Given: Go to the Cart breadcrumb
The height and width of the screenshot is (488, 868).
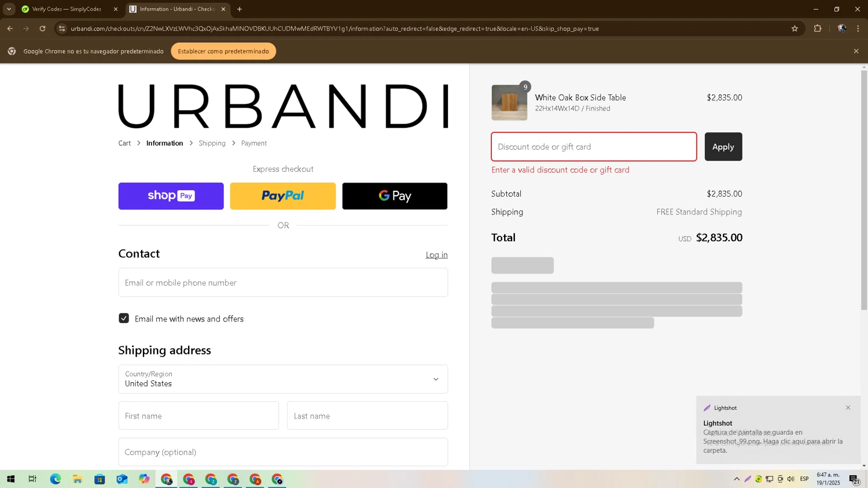Looking at the screenshot, I should click(x=124, y=143).
